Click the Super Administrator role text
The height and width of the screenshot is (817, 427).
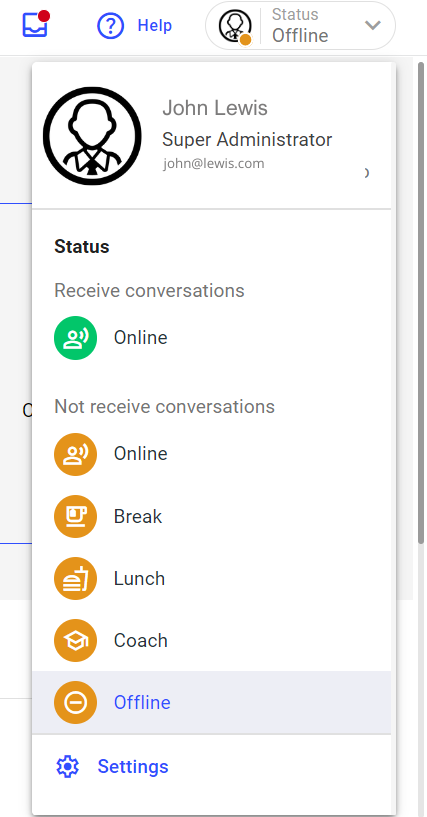(247, 140)
